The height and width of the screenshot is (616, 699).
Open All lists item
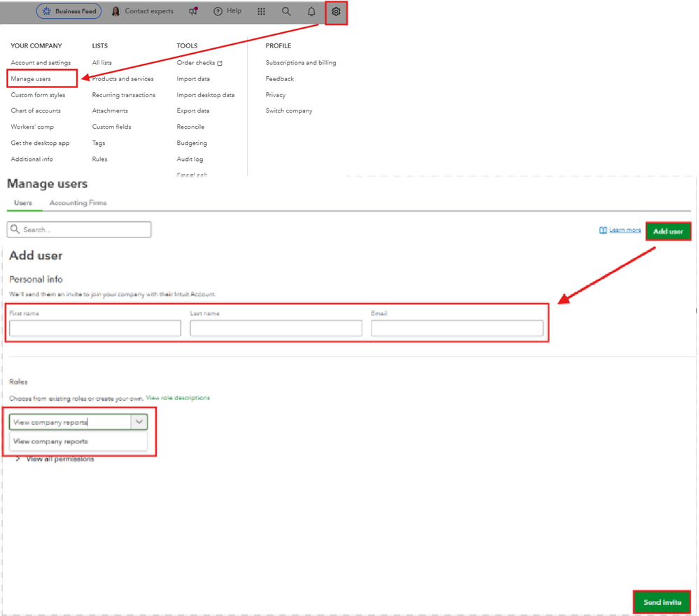click(x=101, y=63)
